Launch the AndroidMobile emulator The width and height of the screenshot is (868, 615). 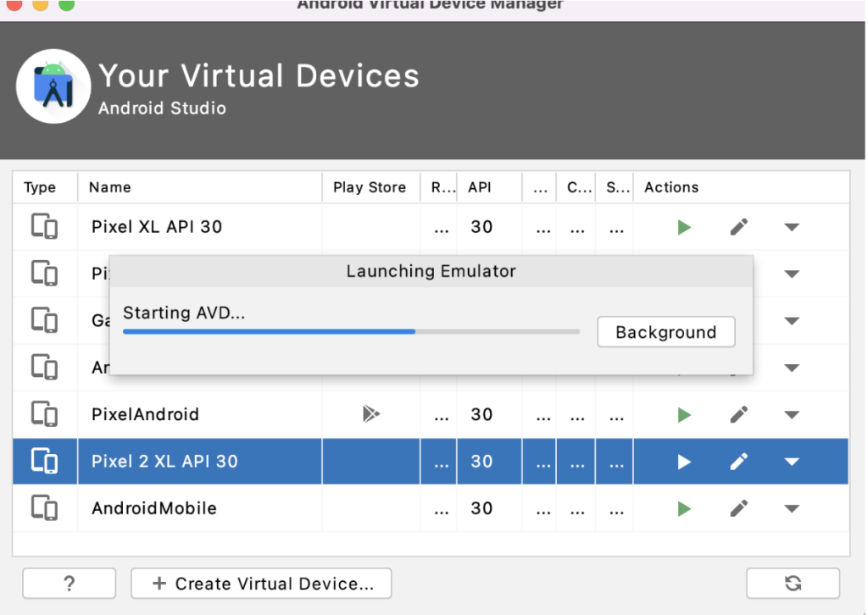click(x=684, y=508)
